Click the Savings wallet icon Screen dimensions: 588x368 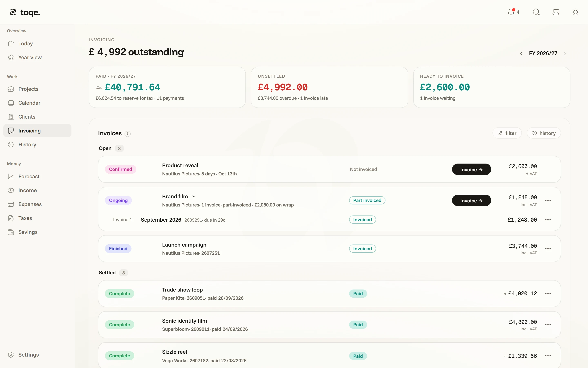[x=11, y=232]
